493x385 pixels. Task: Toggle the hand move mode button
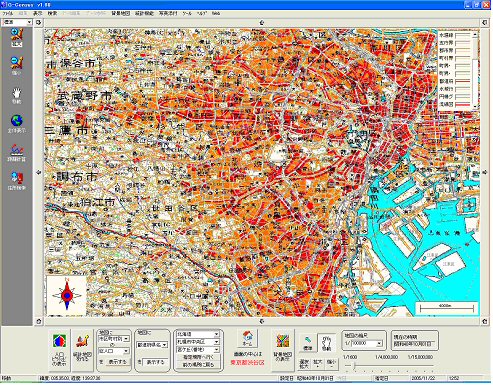[x=327, y=343]
